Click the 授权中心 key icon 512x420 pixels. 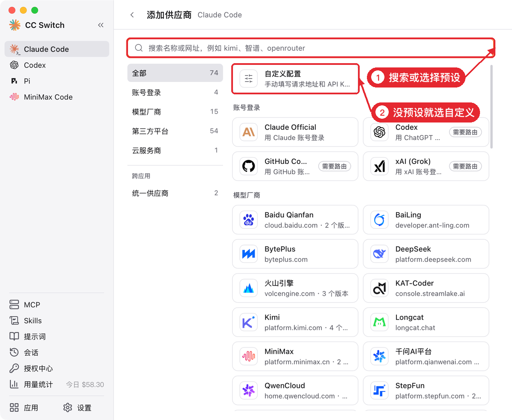pos(14,368)
